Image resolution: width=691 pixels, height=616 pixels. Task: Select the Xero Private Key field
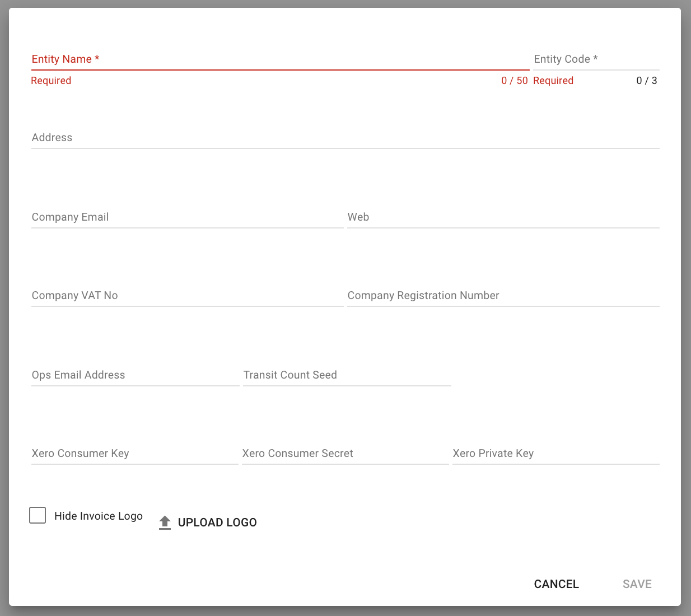tap(556, 454)
